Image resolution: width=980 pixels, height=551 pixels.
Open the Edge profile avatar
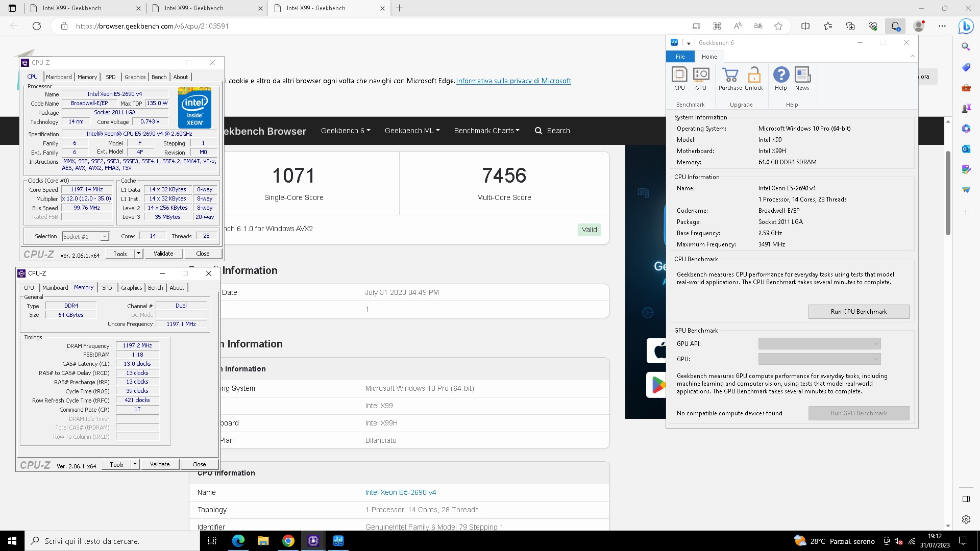point(919,26)
